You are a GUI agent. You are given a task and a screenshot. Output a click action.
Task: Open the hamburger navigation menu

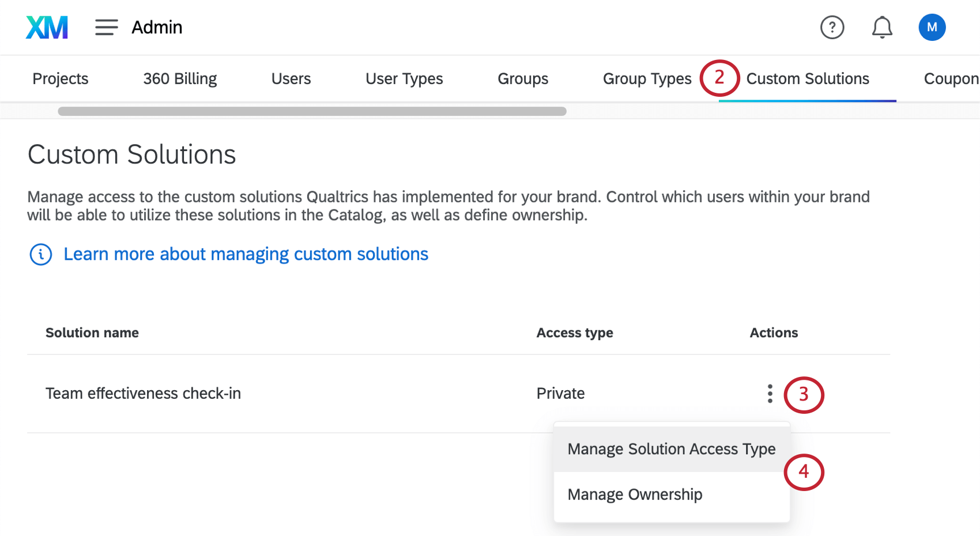pos(106,27)
